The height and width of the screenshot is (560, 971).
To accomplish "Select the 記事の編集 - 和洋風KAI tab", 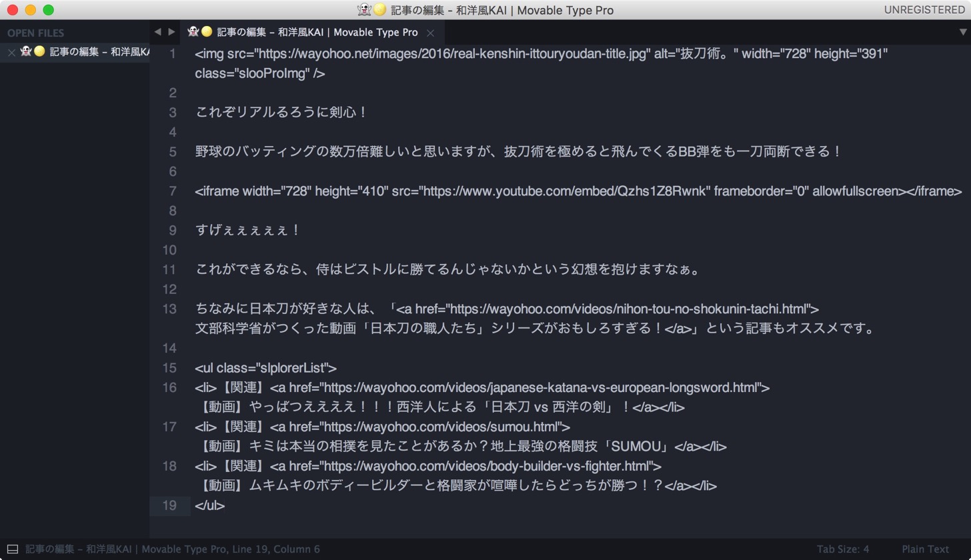I will click(303, 32).
